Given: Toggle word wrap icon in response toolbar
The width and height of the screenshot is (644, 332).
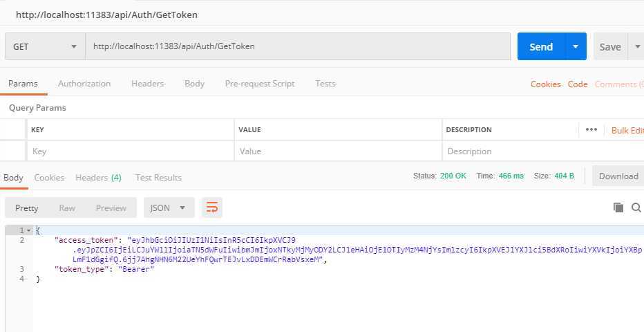Looking at the screenshot, I should tap(212, 207).
